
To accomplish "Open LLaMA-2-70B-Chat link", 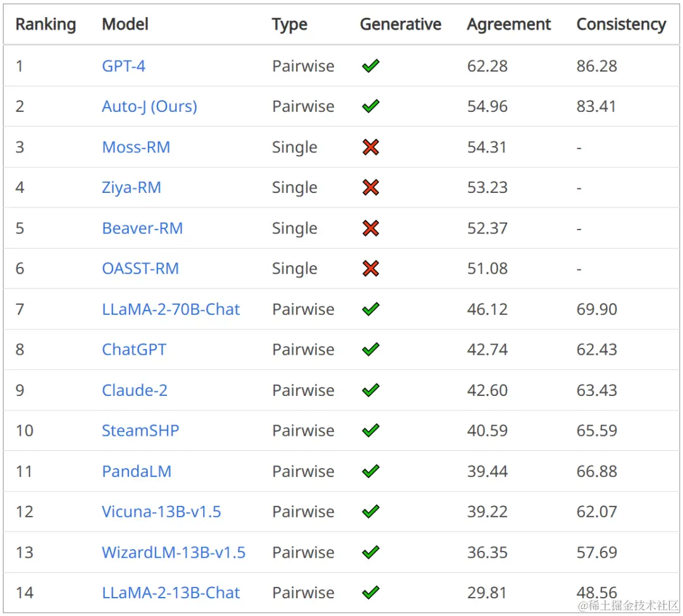I will [171, 309].
